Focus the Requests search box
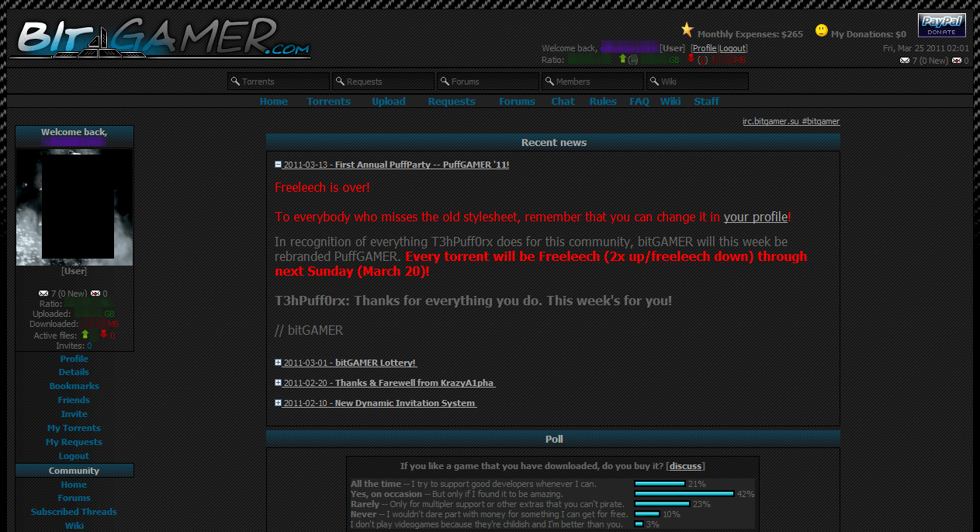 (383, 82)
